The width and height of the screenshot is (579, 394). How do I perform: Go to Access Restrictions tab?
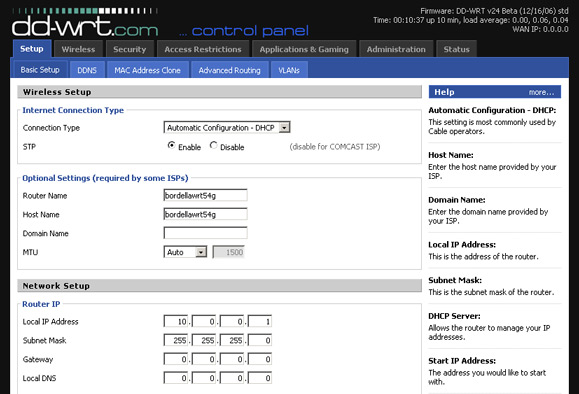click(x=203, y=49)
